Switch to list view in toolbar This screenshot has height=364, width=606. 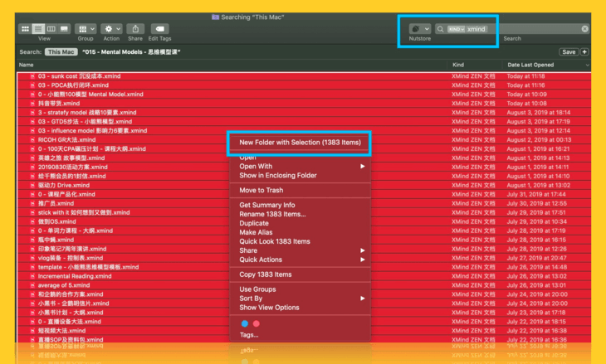pyautogui.click(x=38, y=29)
